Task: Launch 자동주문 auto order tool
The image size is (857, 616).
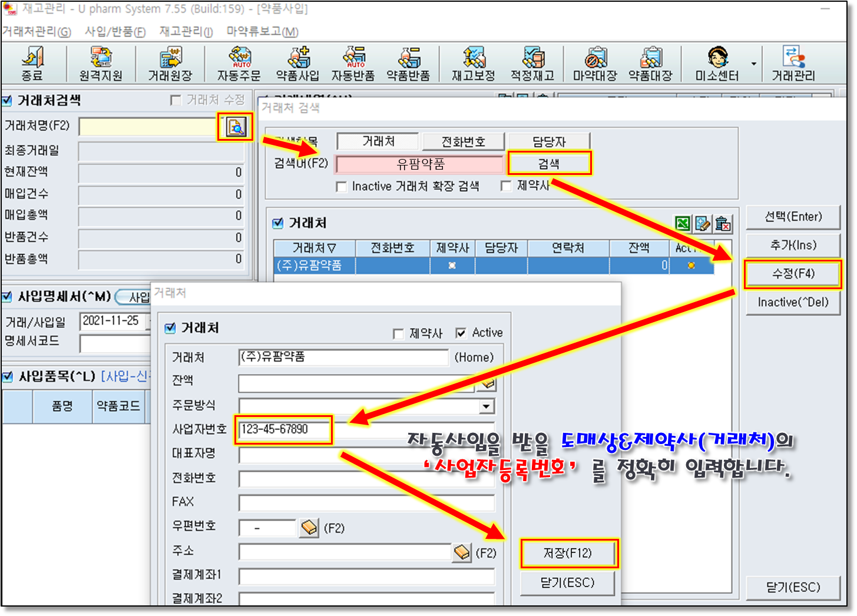Action: pos(239,63)
